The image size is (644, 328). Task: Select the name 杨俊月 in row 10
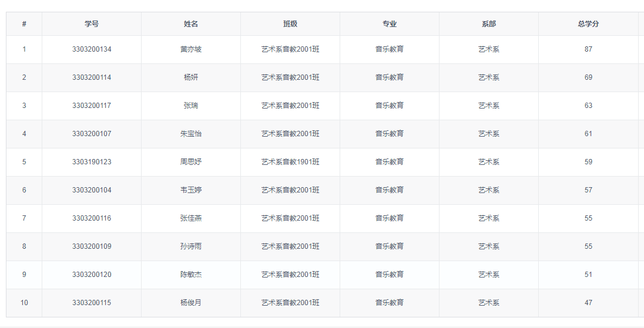click(190, 303)
